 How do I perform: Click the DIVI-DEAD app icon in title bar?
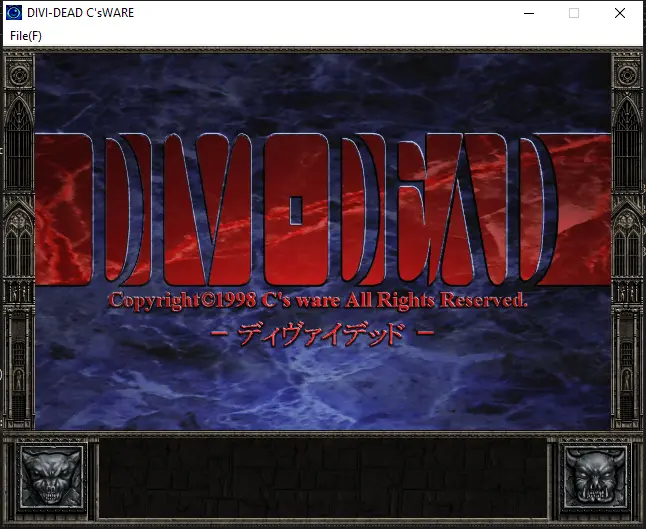click(x=14, y=13)
